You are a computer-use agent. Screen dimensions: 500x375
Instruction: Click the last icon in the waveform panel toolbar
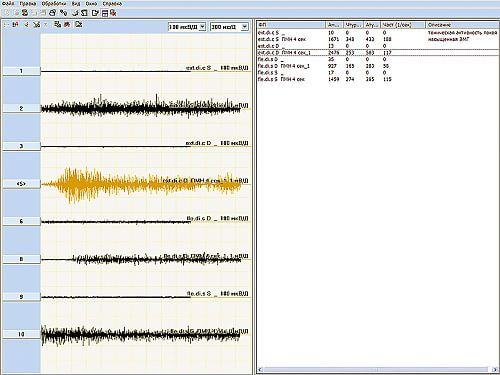79,24
